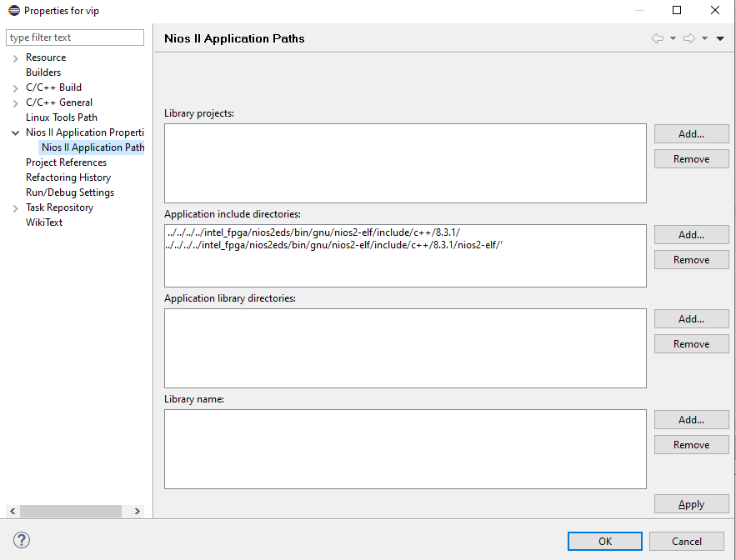Add an application include directory
The height and width of the screenshot is (560, 736).
click(x=692, y=235)
